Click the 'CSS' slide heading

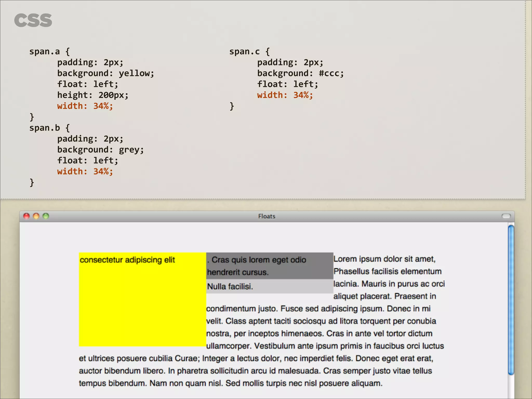coord(33,21)
